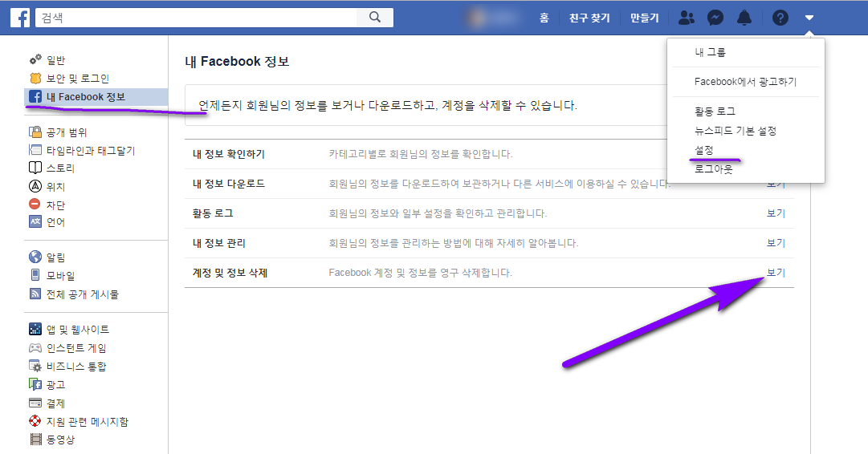This screenshot has width=868, height=454.
Task: Select 뉴스피드 기본 설정 from the menu
Action: point(736,131)
